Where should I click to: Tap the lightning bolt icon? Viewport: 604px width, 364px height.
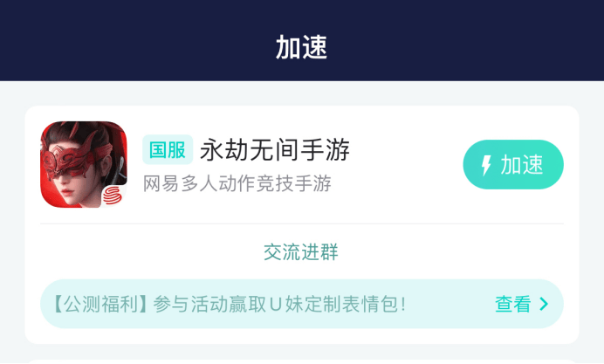[487, 165]
